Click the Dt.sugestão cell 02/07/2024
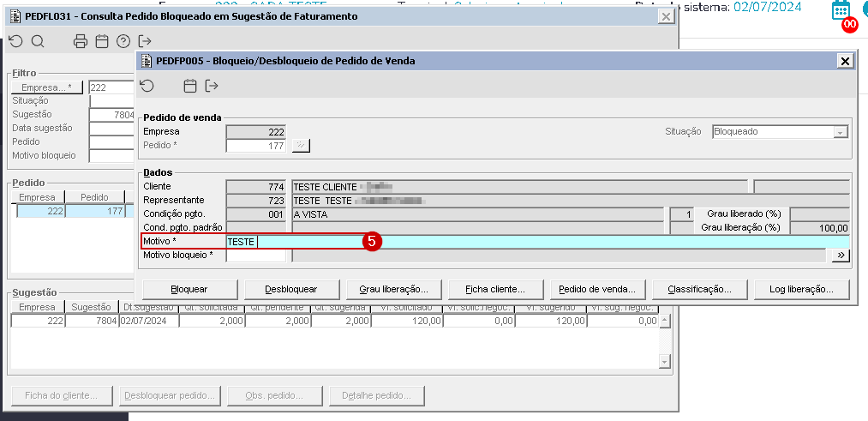 [x=149, y=321]
